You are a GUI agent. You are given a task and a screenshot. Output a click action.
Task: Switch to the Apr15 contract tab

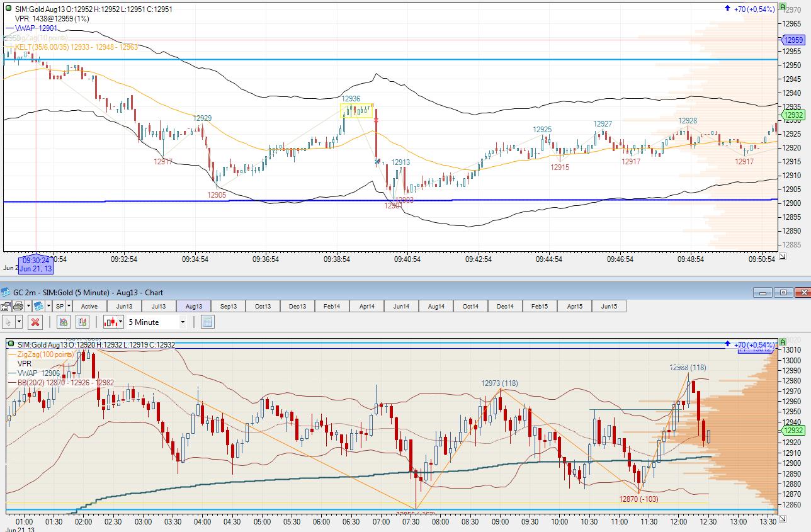coord(574,306)
